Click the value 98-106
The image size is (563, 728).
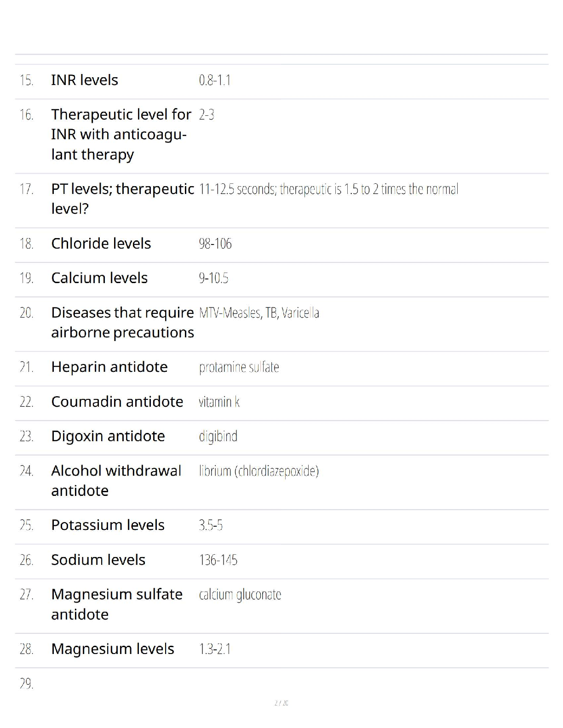pos(215,244)
